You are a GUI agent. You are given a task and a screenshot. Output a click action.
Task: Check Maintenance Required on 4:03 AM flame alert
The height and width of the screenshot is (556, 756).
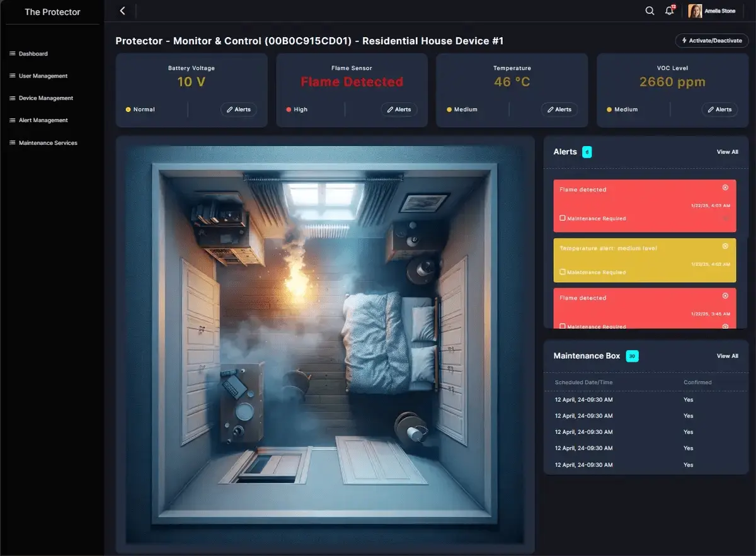[x=563, y=218]
